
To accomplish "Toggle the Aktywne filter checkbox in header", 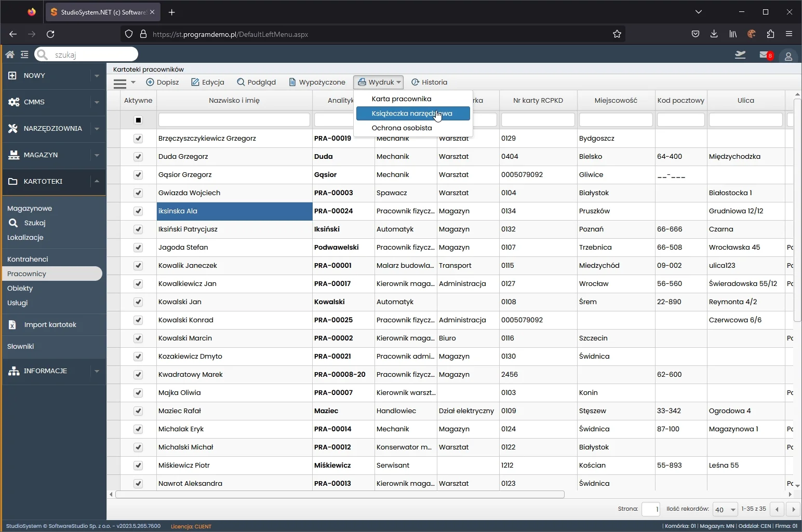I will [138, 120].
